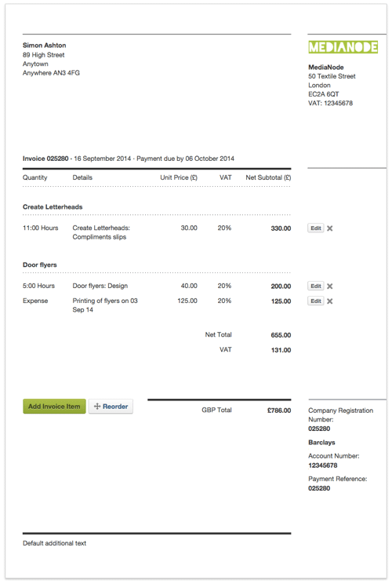Edit the Create Letterheads line item
Image resolution: width=392 pixels, height=584 pixels.
[x=316, y=228]
